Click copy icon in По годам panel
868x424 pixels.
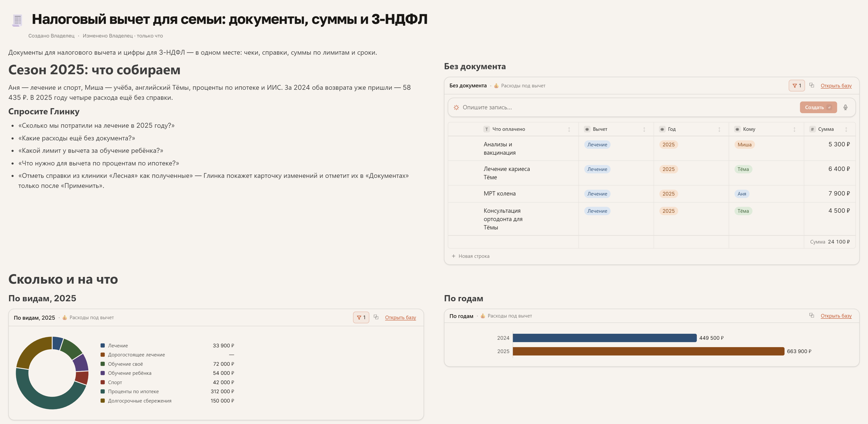[x=812, y=315]
